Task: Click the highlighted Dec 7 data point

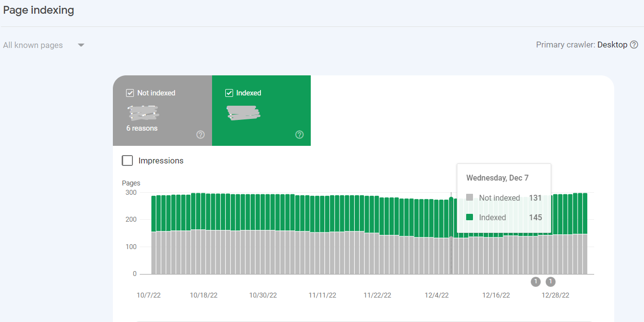Action: point(451,199)
